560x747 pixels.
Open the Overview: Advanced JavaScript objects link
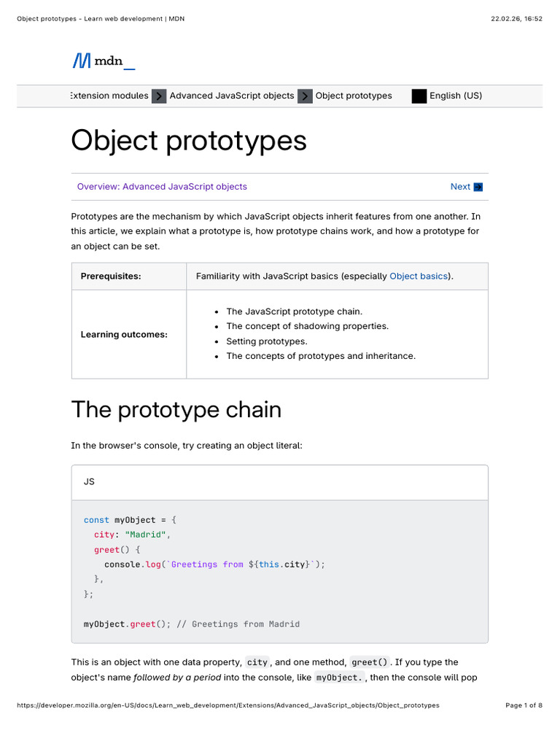pos(162,187)
